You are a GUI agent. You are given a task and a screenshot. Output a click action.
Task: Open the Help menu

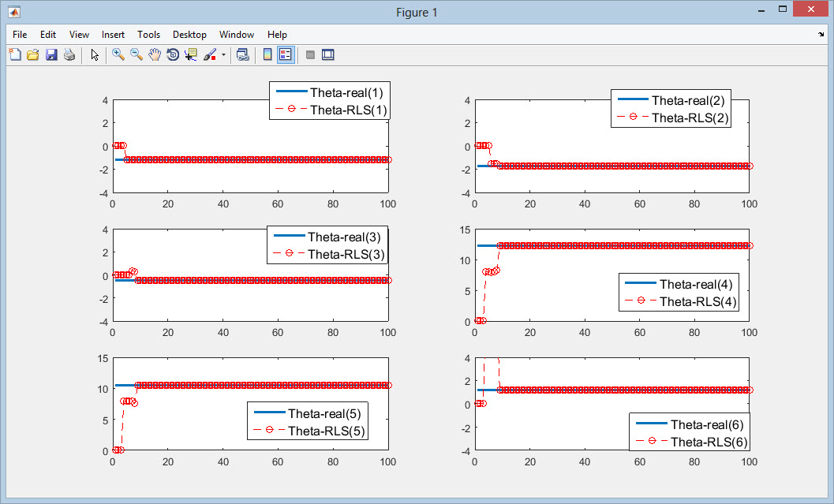[x=277, y=35]
